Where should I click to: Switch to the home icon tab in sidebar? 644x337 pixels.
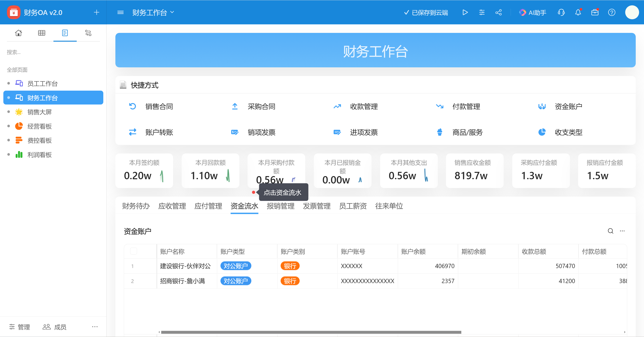point(18,33)
